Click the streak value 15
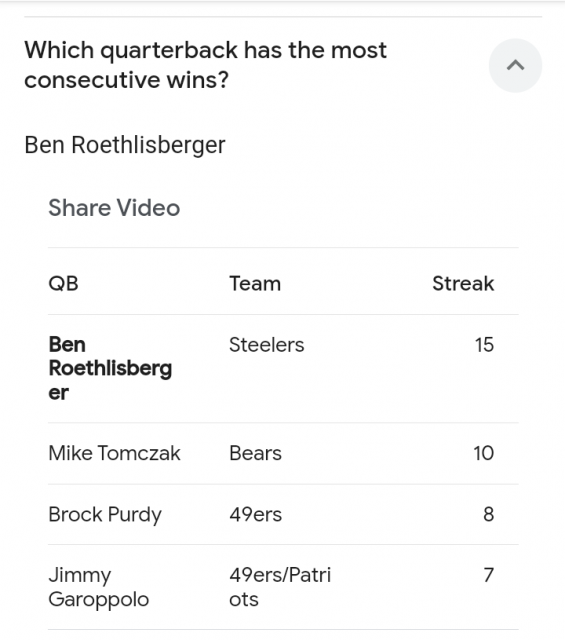Screen dimensions: 565x640 click(484, 345)
